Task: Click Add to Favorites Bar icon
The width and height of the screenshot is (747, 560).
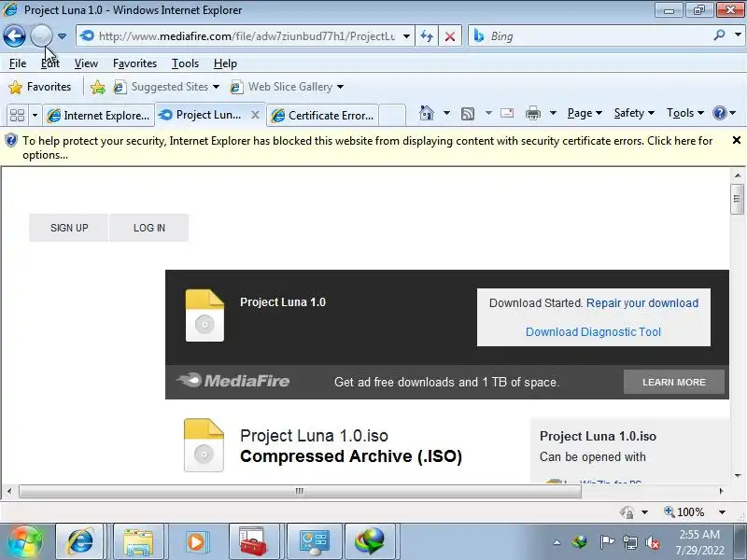Action: pos(98,87)
